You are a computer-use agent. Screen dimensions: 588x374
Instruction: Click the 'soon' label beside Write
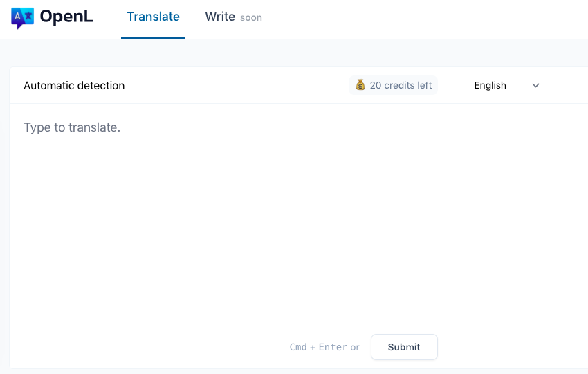point(251,18)
